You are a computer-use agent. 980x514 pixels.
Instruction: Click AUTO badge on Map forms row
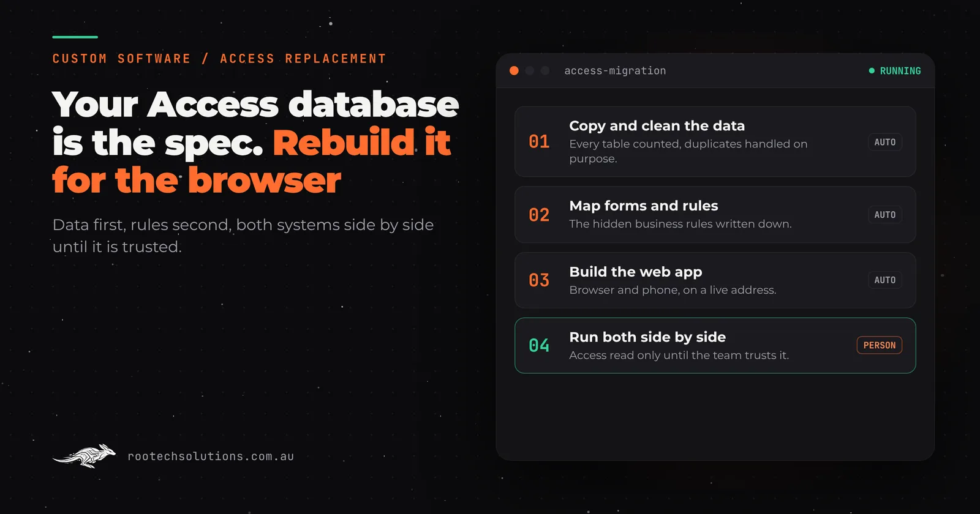[x=885, y=215]
